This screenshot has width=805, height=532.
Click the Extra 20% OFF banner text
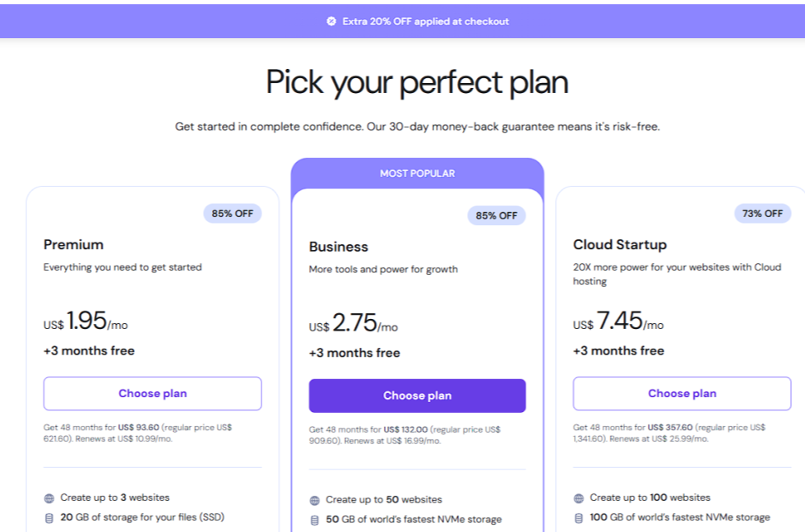click(425, 21)
